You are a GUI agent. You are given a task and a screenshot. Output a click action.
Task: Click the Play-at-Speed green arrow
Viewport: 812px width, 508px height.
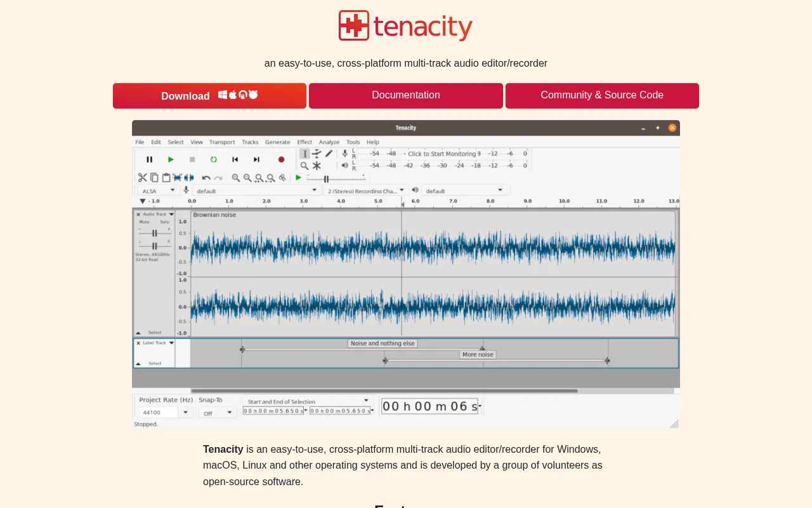pos(299,178)
